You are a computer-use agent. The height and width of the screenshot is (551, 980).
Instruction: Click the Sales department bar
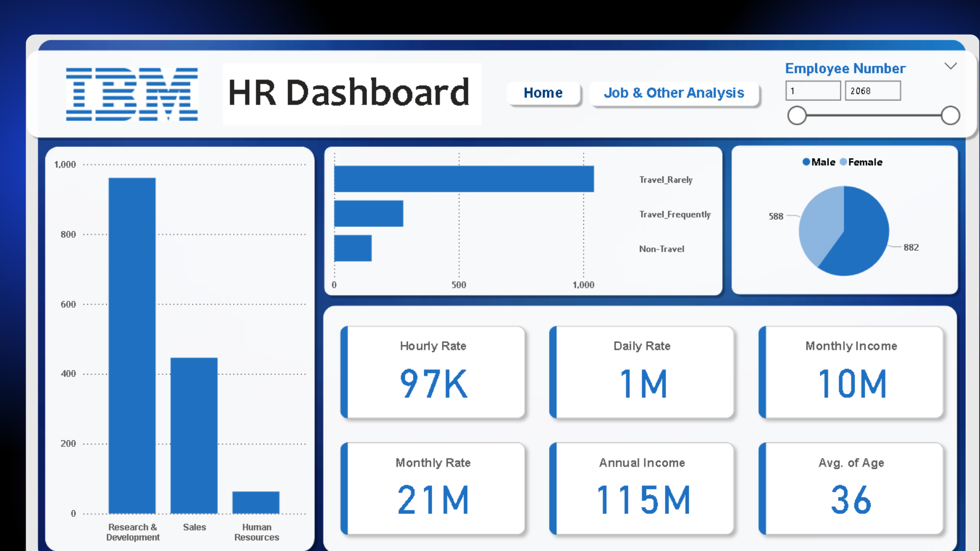pos(194,435)
